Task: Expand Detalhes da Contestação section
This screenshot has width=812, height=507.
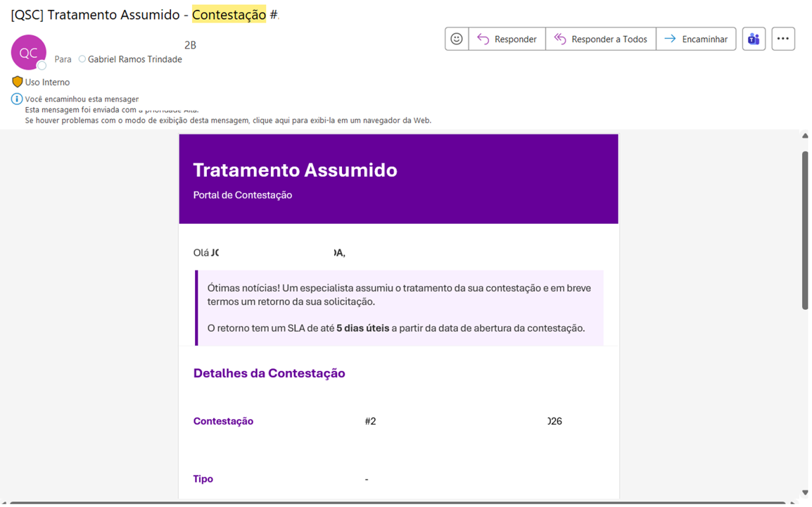Action: (269, 373)
